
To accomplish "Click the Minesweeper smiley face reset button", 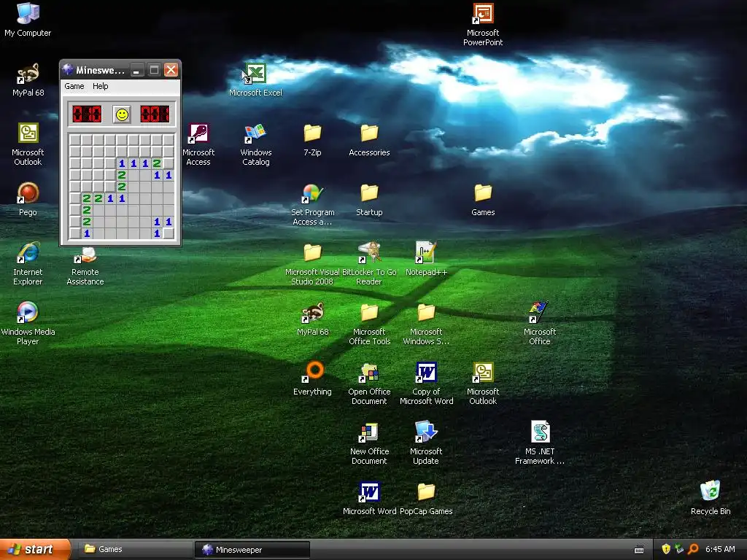I will coord(122,114).
